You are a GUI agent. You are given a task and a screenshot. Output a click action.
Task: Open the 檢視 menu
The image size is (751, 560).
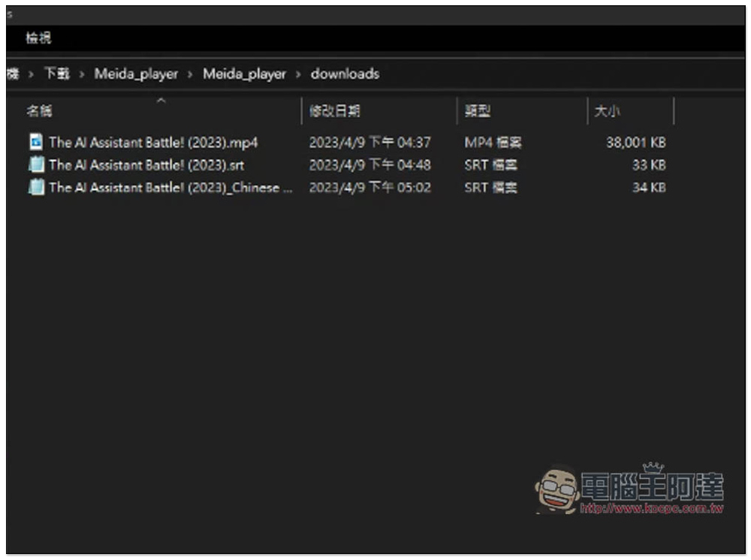[38, 38]
